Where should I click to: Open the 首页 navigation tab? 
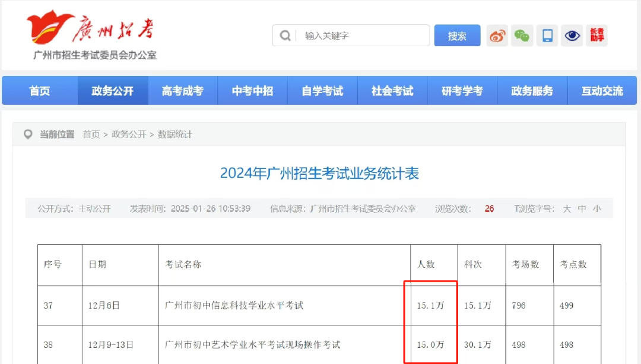[40, 91]
